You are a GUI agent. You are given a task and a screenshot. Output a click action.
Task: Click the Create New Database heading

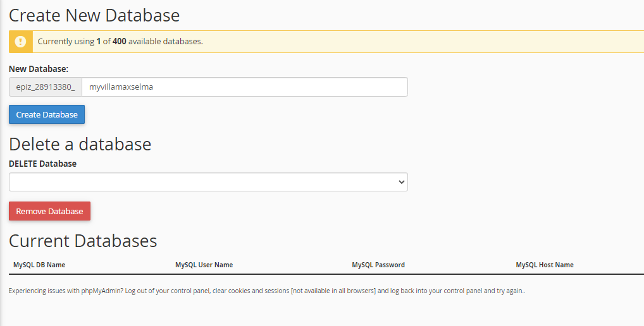[x=94, y=15]
